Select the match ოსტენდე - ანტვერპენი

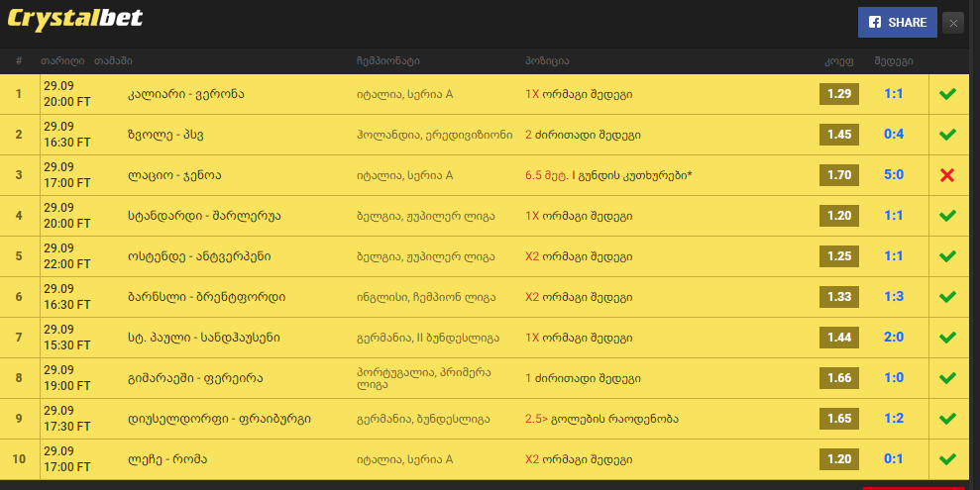coord(199,256)
